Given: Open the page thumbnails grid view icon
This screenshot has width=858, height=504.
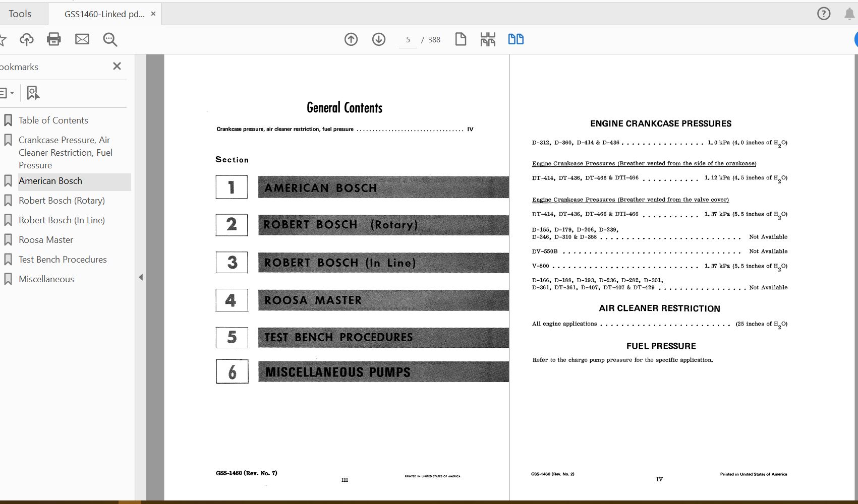Looking at the screenshot, I should 488,39.
